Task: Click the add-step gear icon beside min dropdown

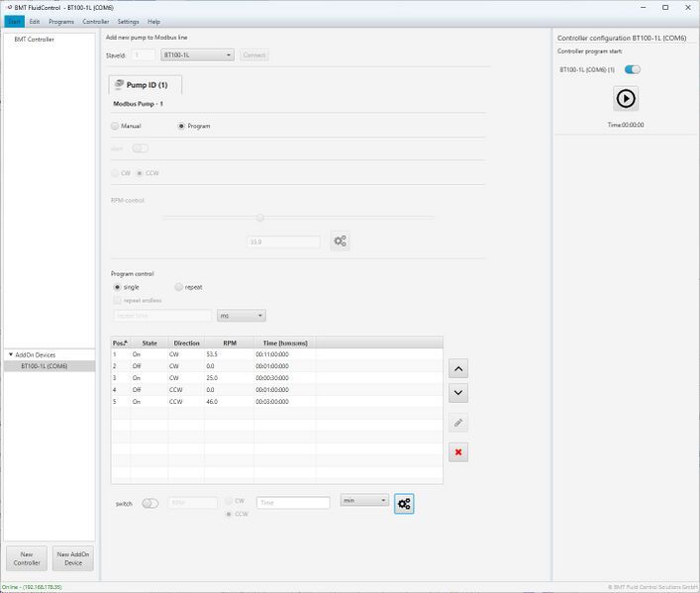Action: 404,504
